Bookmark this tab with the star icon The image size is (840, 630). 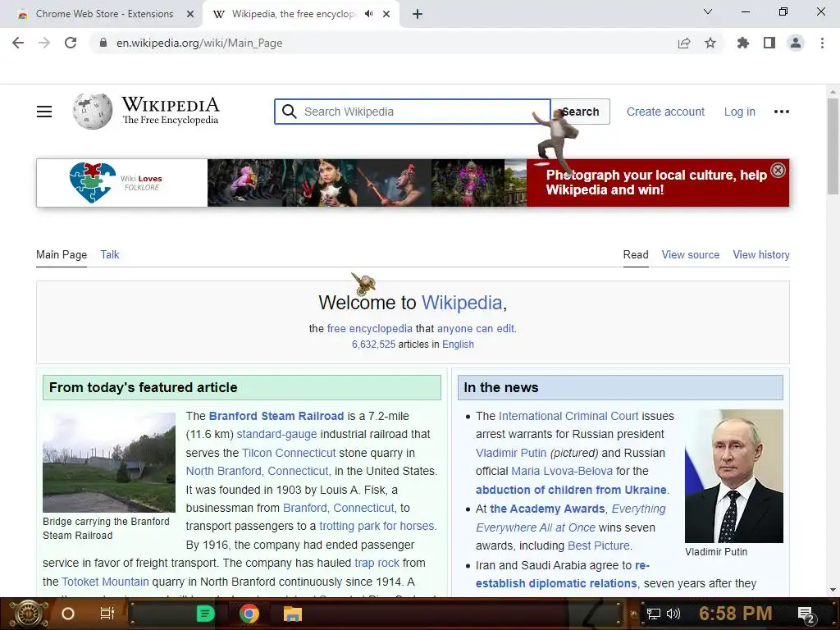(710, 43)
